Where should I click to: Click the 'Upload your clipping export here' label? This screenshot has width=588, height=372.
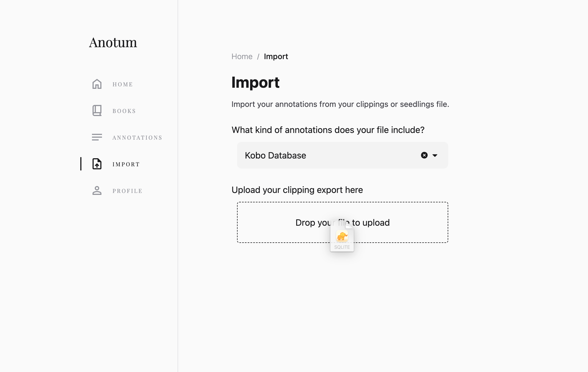297,190
